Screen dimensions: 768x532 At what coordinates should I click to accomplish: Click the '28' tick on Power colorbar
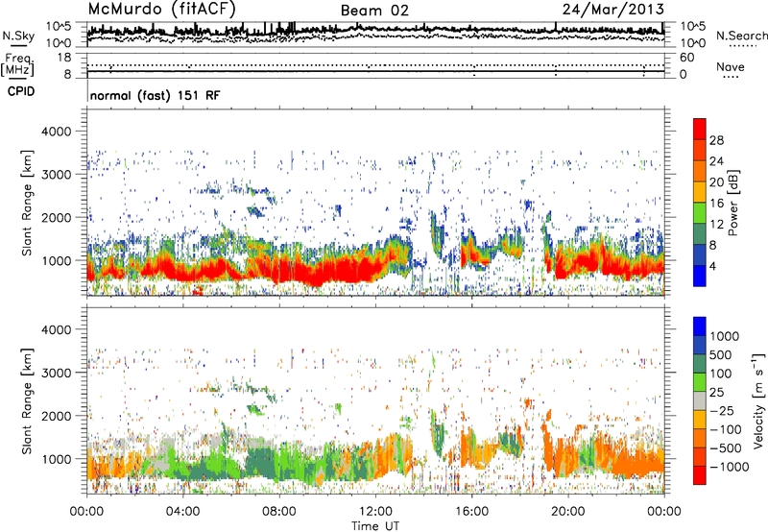pyautogui.click(x=716, y=140)
